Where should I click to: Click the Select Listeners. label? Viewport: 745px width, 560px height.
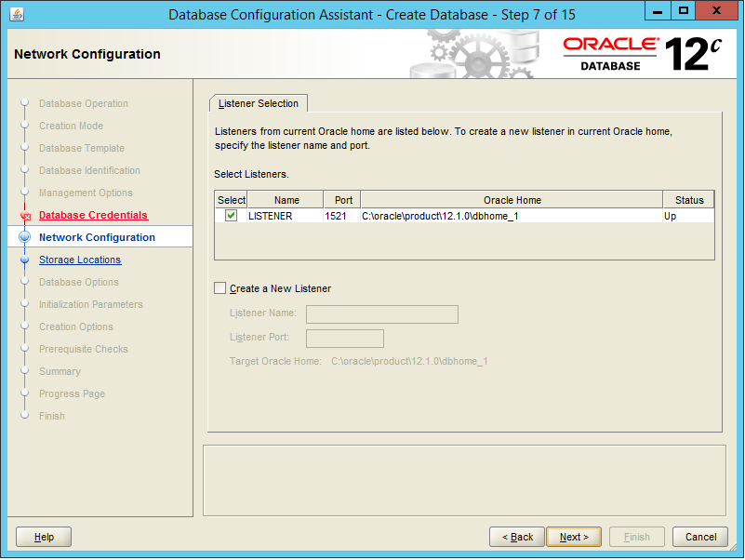pos(251,174)
